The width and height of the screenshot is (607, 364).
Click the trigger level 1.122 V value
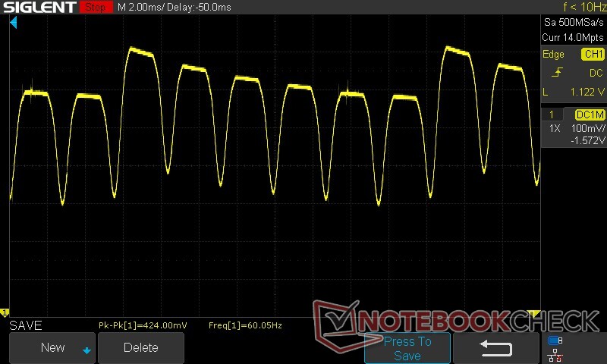(x=587, y=92)
